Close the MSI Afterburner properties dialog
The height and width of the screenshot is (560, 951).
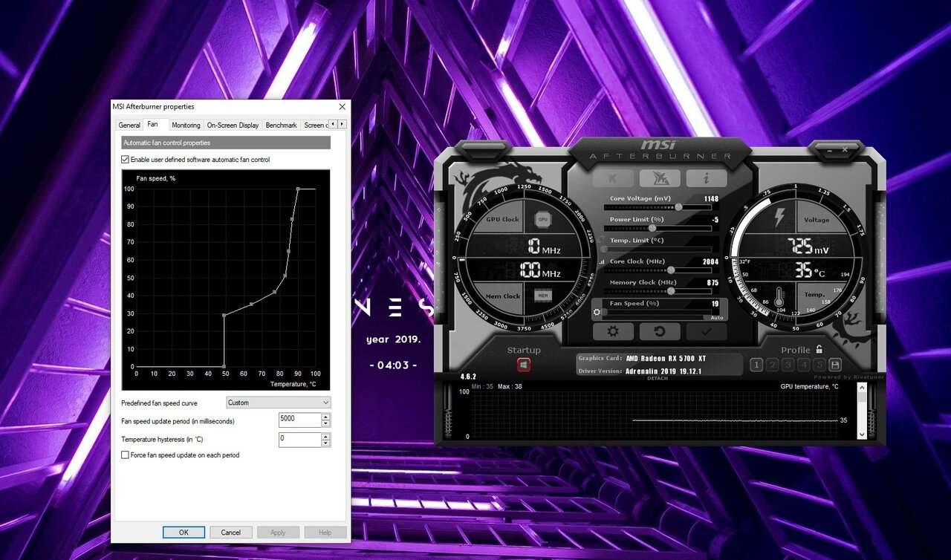click(x=342, y=107)
